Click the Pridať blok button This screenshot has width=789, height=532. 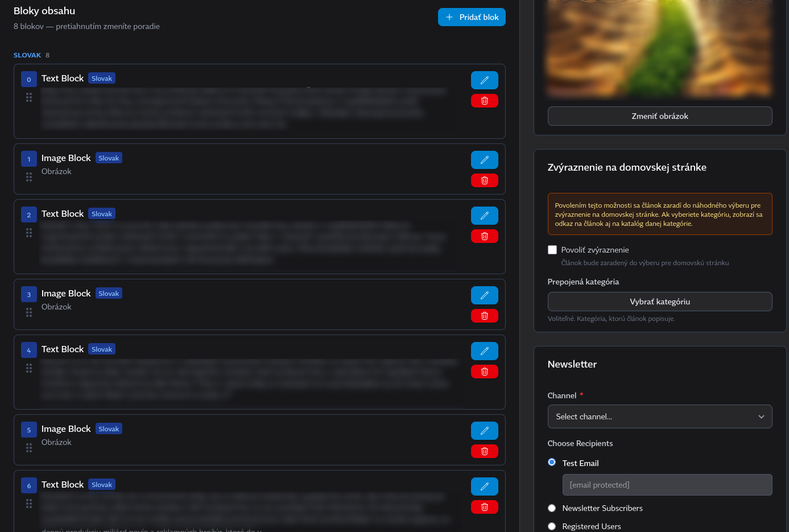[x=472, y=17]
